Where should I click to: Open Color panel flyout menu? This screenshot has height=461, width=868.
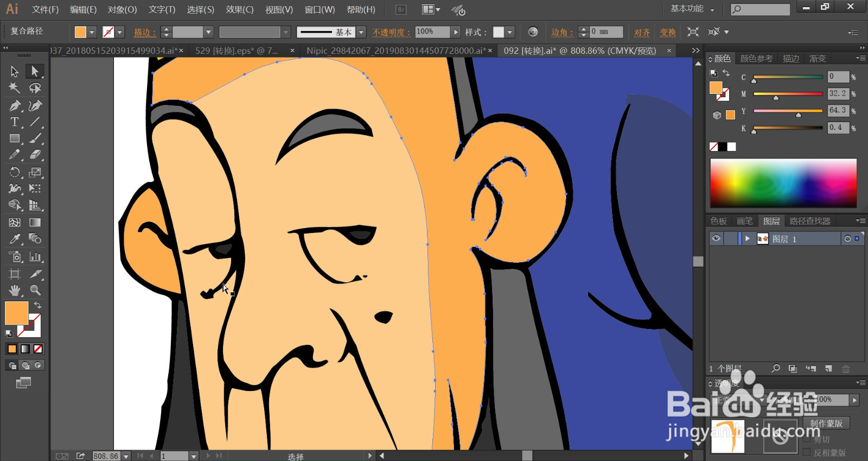(x=860, y=58)
